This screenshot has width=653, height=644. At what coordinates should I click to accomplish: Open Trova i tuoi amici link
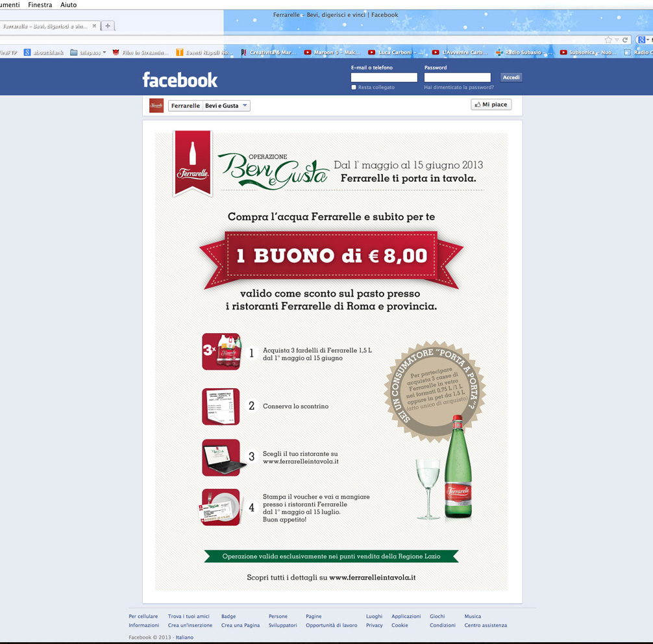click(x=189, y=617)
